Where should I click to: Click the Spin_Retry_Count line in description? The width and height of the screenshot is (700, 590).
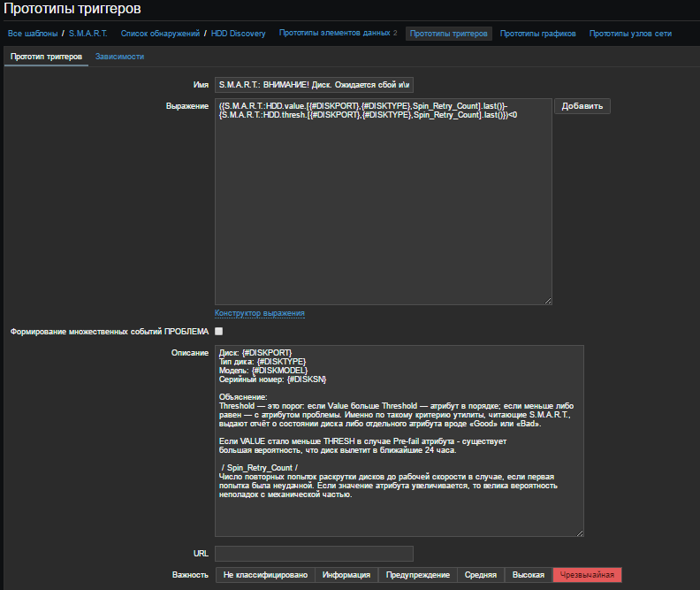(x=259, y=468)
